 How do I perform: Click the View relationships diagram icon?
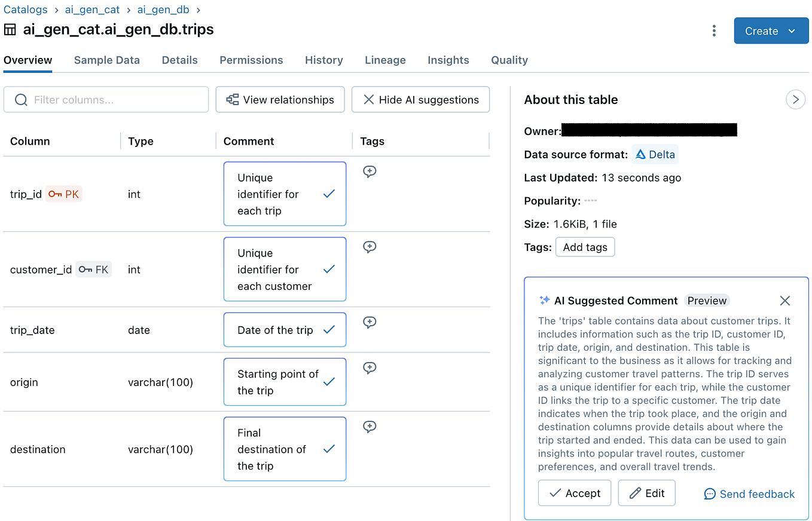coord(233,99)
